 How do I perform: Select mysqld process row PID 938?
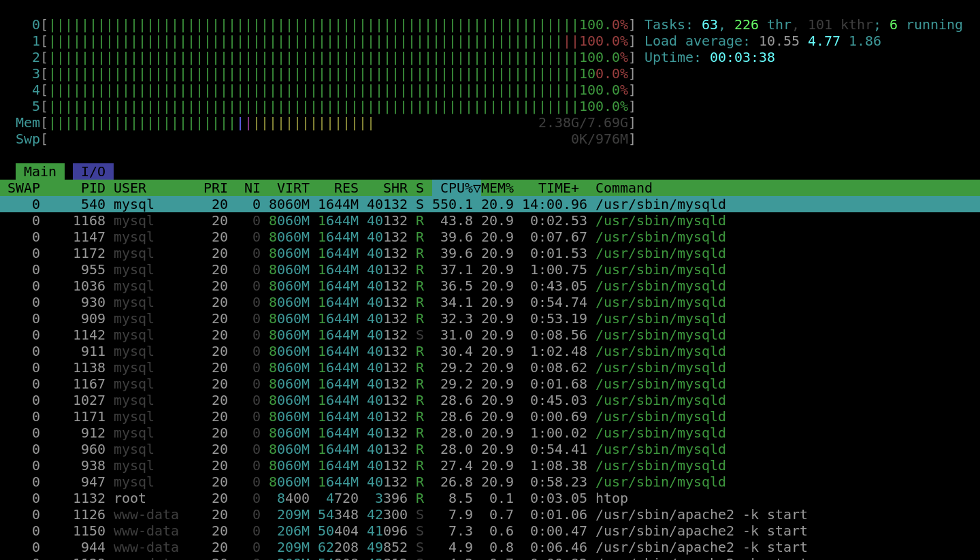(490, 465)
